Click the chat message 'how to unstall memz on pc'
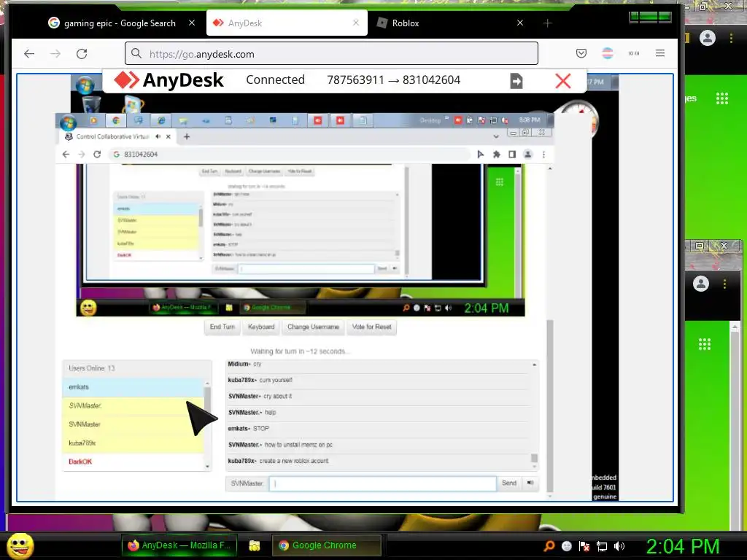This screenshot has height=560, width=747. pos(298,445)
